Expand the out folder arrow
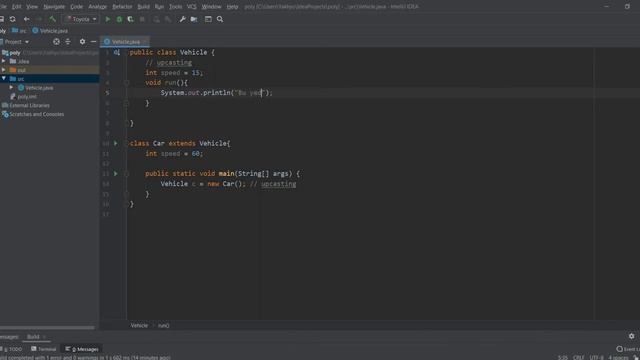This screenshot has height=360, width=640. pos(4,70)
